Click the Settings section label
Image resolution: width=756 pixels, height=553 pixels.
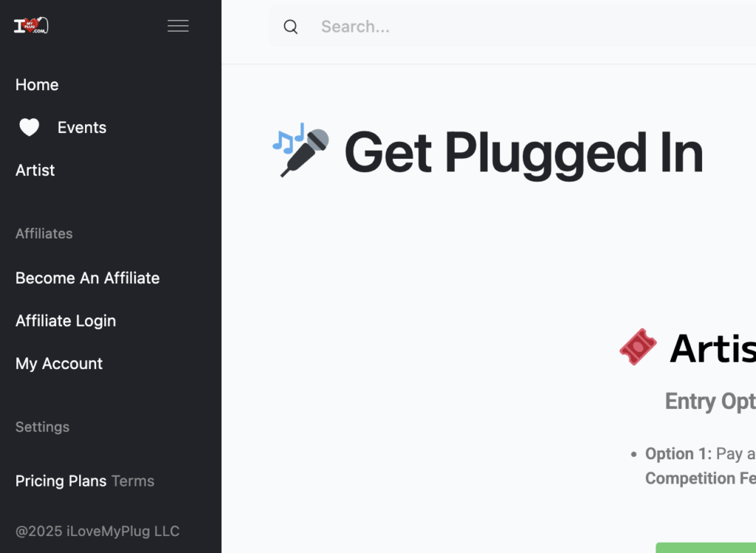click(x=42, y=427)
